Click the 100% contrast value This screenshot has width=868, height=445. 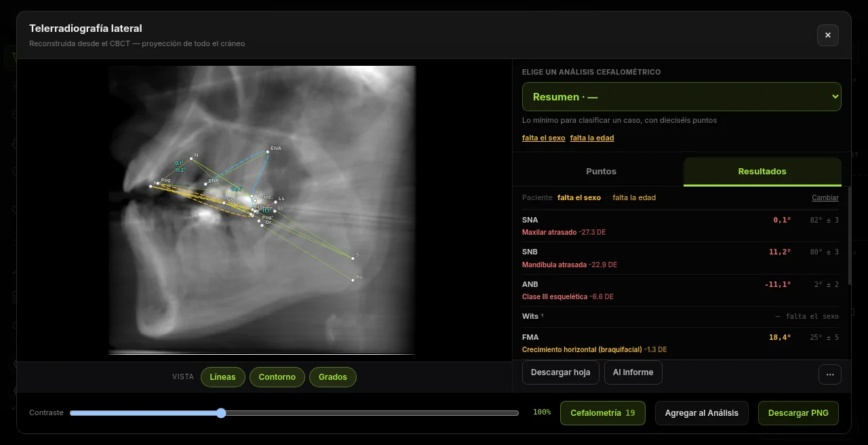click(x=542, y=412)
